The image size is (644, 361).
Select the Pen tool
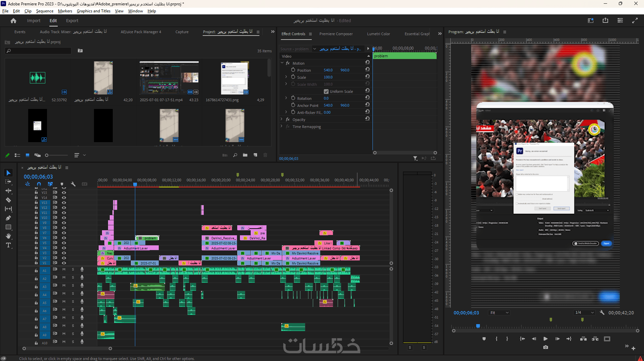(x=8, y=218)
